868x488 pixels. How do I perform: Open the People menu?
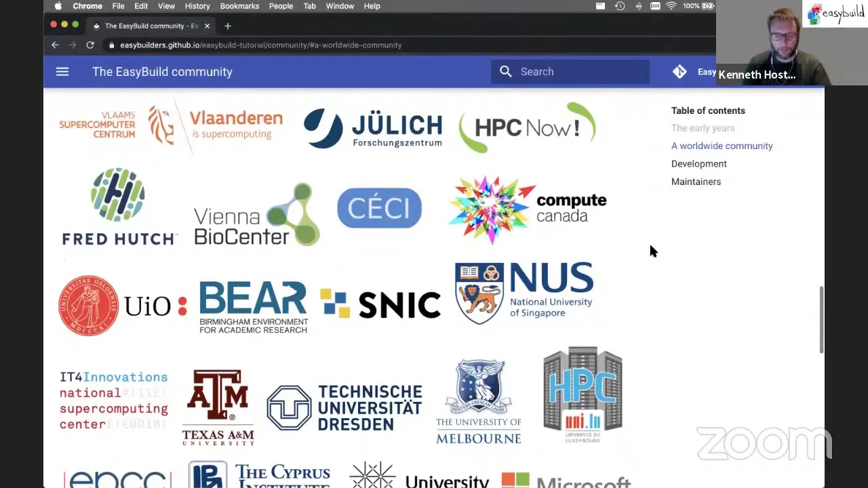281,6
